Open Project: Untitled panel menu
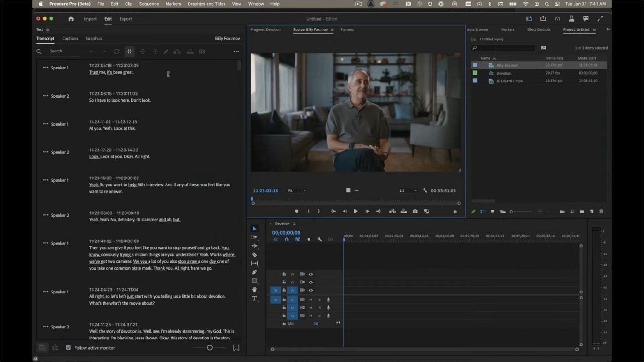This screenshot has width=644, height=362. coord(594,30)
